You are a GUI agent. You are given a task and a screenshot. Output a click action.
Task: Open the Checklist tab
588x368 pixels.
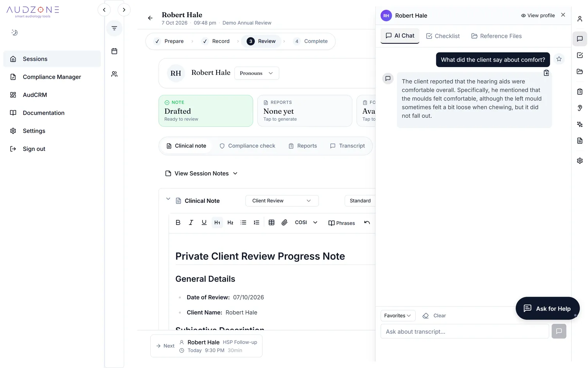point(443,36)
